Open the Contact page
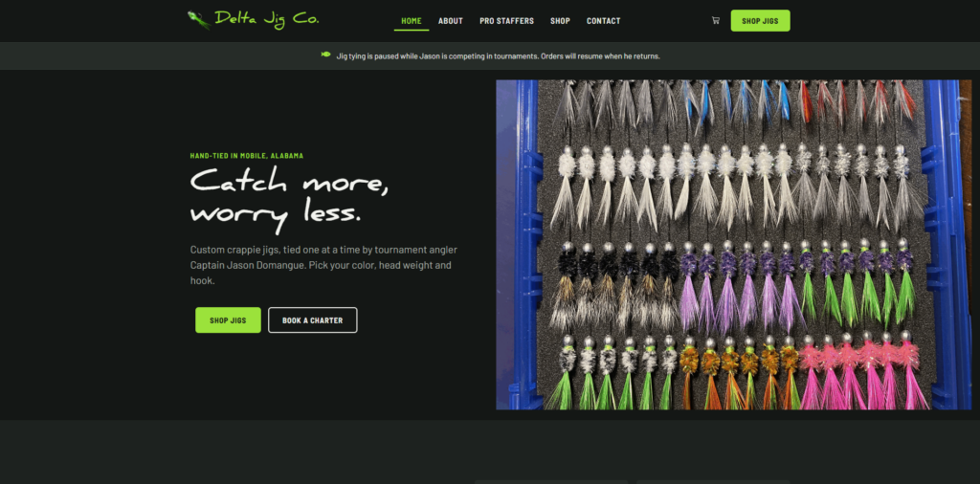Image resolution: width=980 pixels, height=484 pixels. [x=603, y=21]
